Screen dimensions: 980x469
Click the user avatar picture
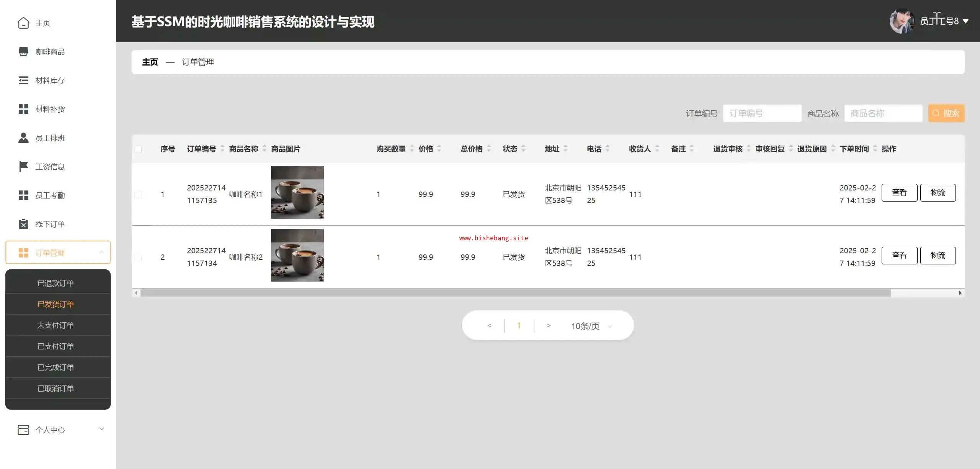pos(902,21)
